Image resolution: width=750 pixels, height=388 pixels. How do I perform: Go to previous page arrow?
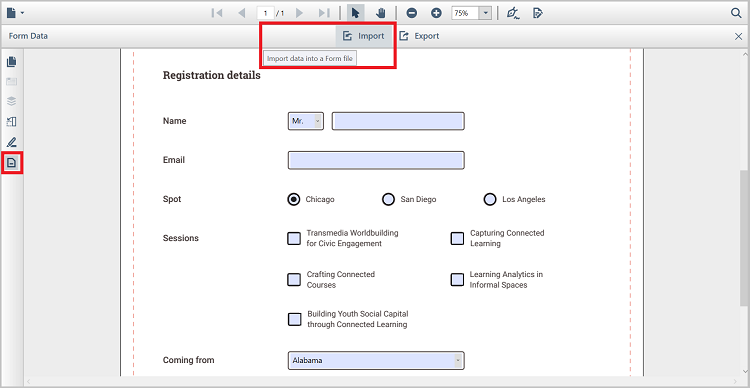[x=242, y=13]
